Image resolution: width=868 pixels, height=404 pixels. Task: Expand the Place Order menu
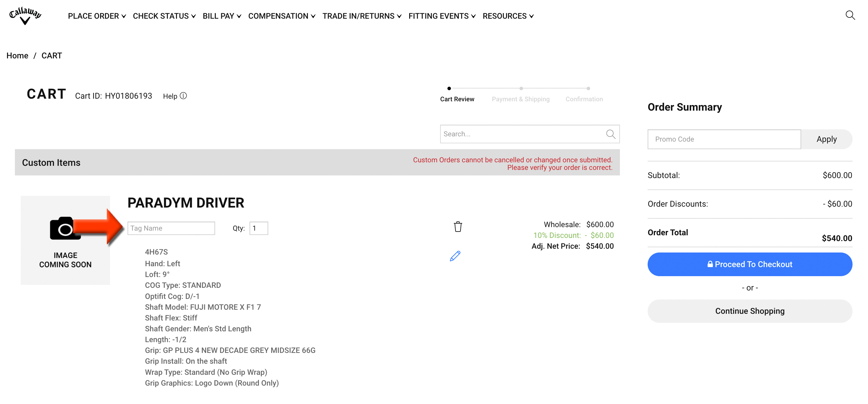click(x=97, y=16)
